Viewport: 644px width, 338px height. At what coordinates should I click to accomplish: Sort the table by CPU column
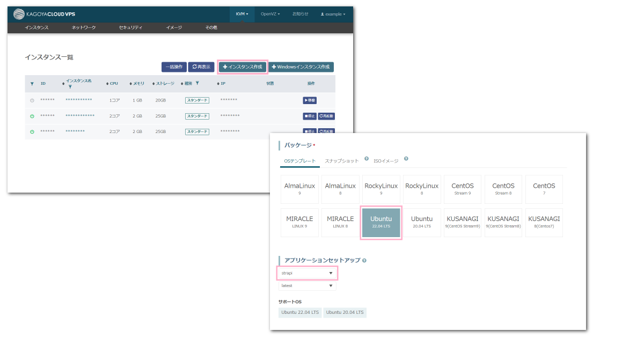click(113, 84)
